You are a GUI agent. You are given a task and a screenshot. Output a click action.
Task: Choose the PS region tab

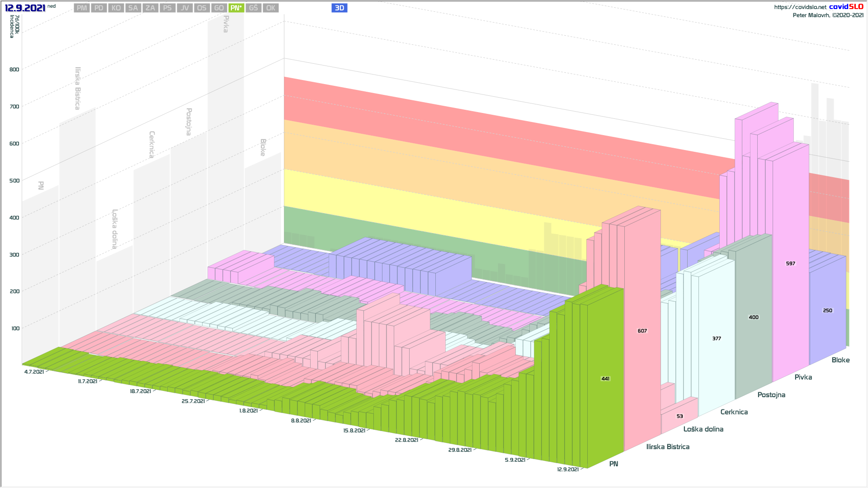pos(167,8)
